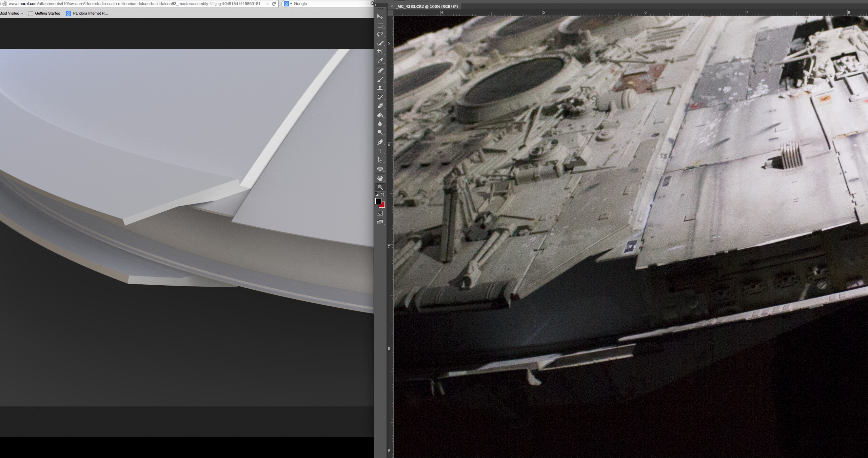Select the History Brush tool

(380, 97)
